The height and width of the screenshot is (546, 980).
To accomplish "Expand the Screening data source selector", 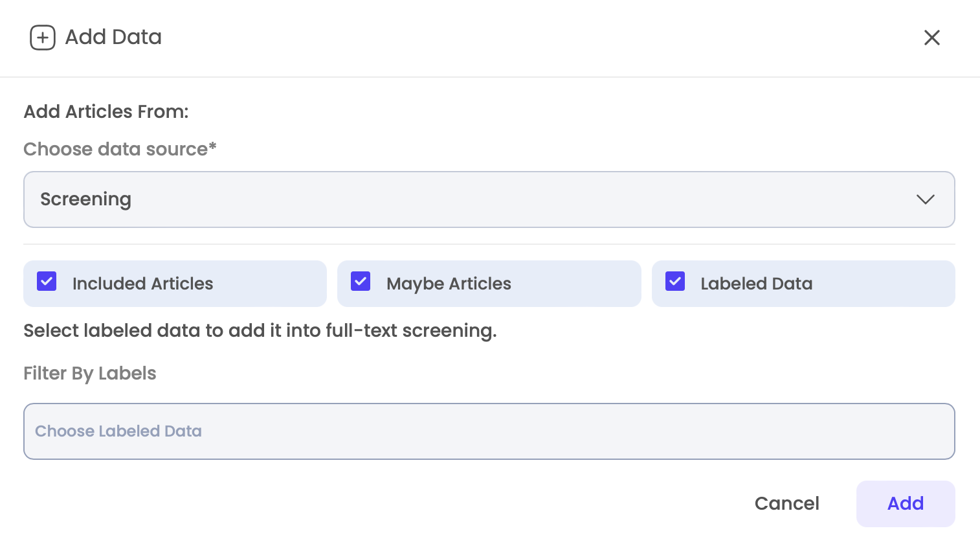I will tap(489, 199).
